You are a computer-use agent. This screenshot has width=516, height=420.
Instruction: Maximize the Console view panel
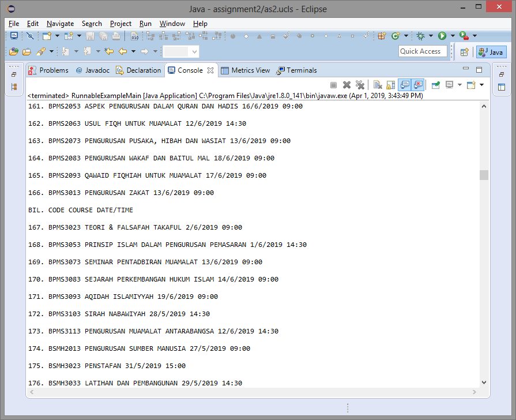479,69
